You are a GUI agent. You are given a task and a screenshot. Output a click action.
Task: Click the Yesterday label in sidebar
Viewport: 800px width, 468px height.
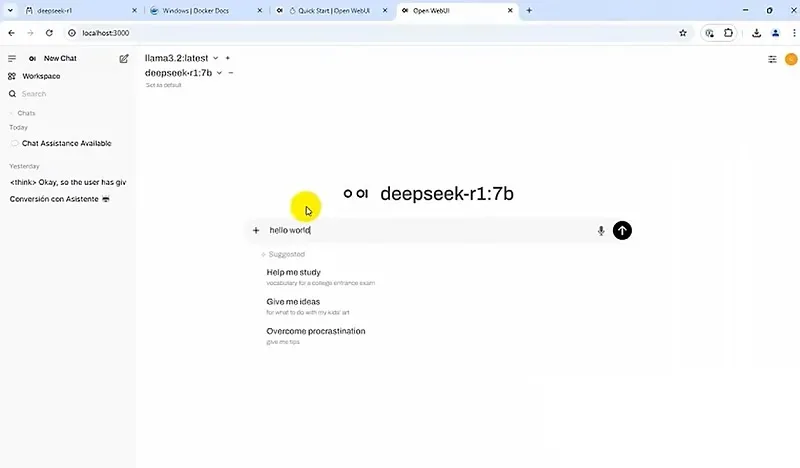pos(24,166)
